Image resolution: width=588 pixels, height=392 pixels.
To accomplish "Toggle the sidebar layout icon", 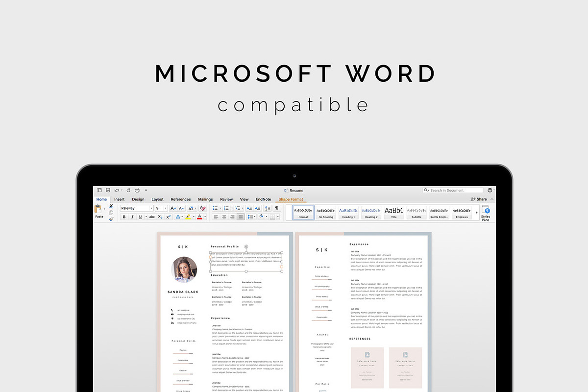I will pyautogui.click(x=99, y=190).
